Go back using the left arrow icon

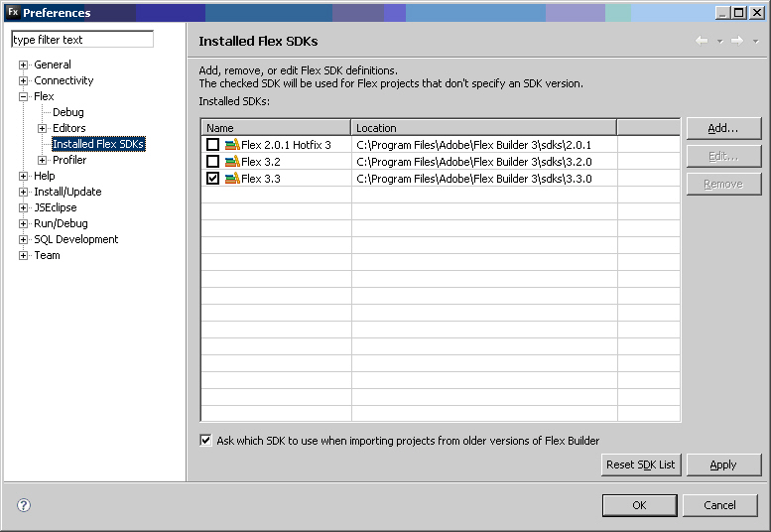[702, 41]
